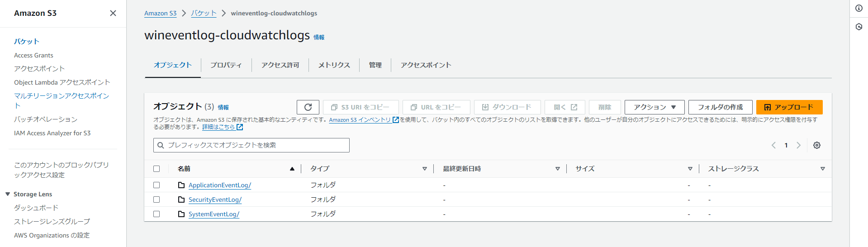868x247 pixels.
Task: Open the ApplicationEventLog/ folder link
Action: [220, 185]
